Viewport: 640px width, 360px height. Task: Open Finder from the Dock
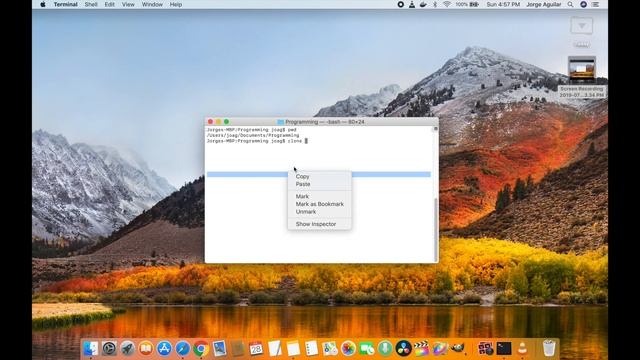pos(90,348)
